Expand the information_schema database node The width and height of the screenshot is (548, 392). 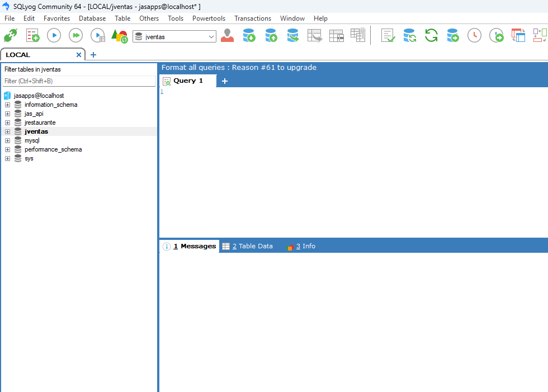(x=7, y=105)
